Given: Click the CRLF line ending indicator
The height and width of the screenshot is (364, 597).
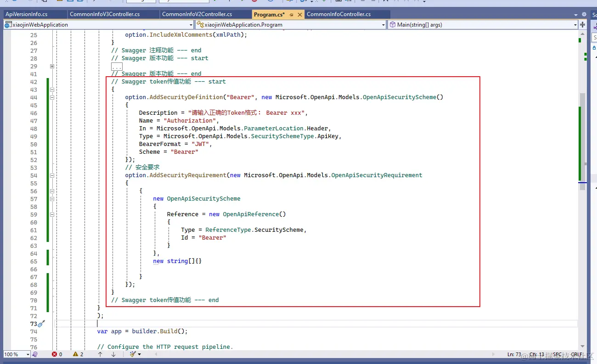Looking at the screenshot, I should tap(576, 354).
